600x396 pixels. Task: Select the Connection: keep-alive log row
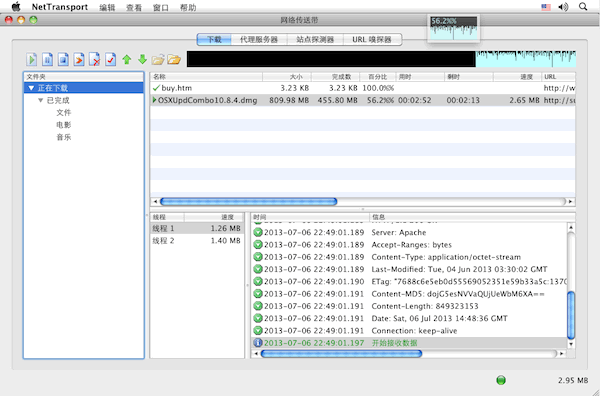pyautogui.click(x=409, y=331)
